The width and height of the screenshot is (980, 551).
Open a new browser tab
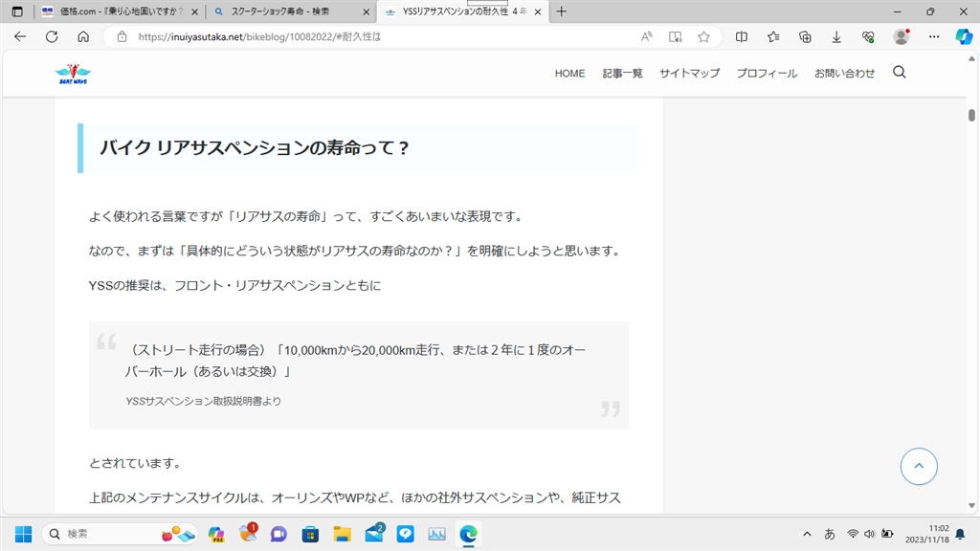click(561, 11)
